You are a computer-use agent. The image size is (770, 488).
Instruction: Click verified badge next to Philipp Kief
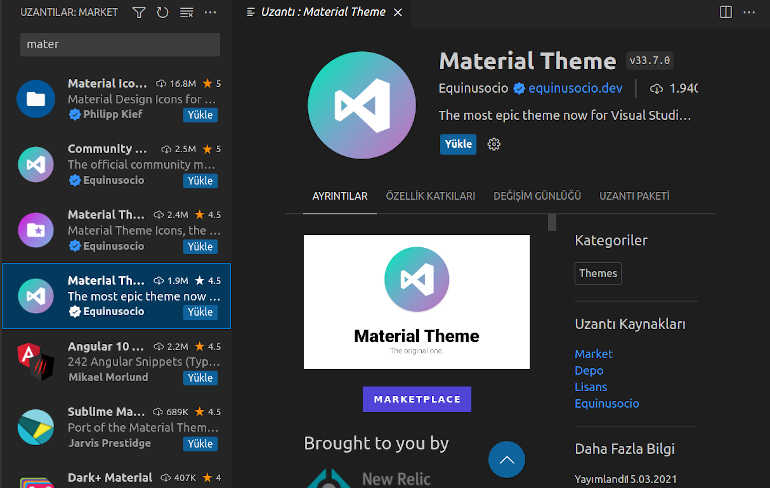tap(75, 114)
